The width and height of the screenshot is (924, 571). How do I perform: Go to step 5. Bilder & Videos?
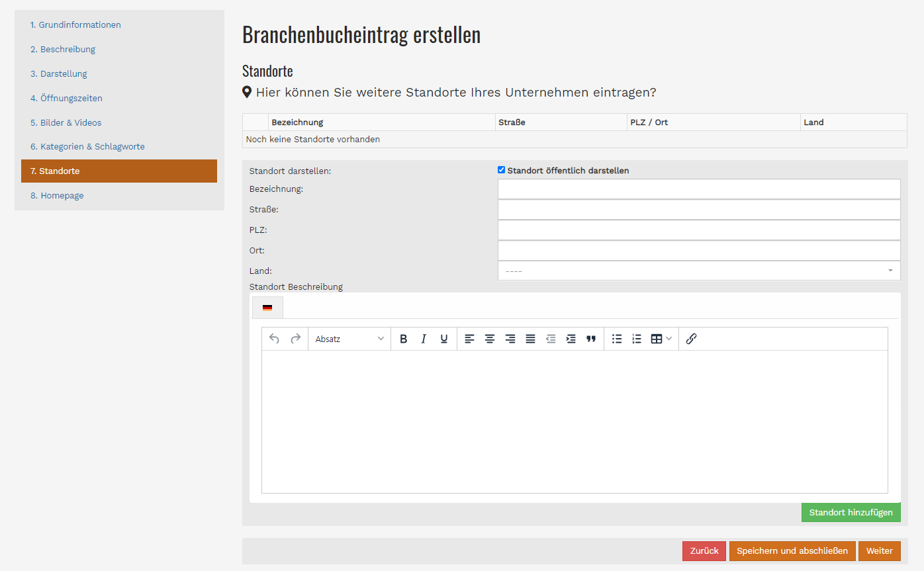pos(66,123)
